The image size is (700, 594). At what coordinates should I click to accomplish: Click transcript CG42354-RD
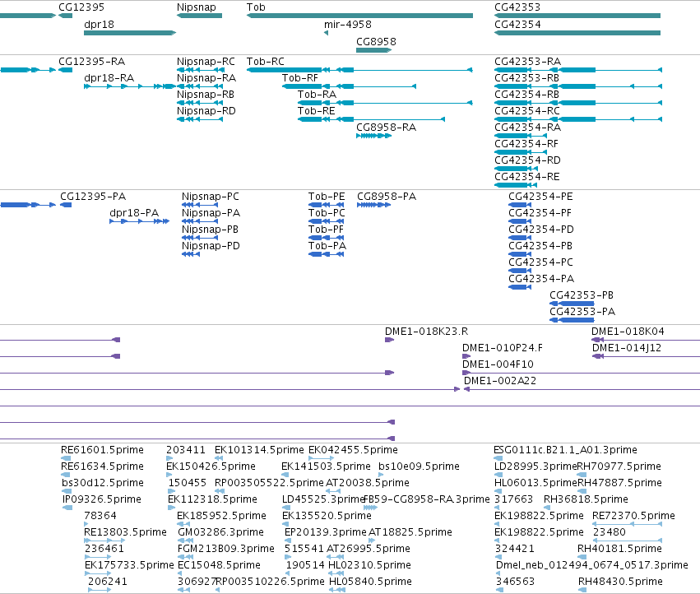click(x=528, y=160)
